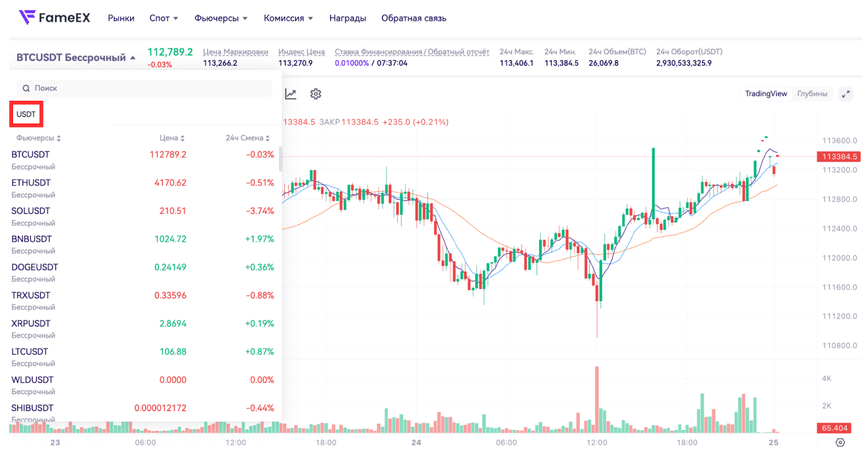The image size is (868, 456).
Task: Type in the Поиск search field
Action: click(152, 88)
